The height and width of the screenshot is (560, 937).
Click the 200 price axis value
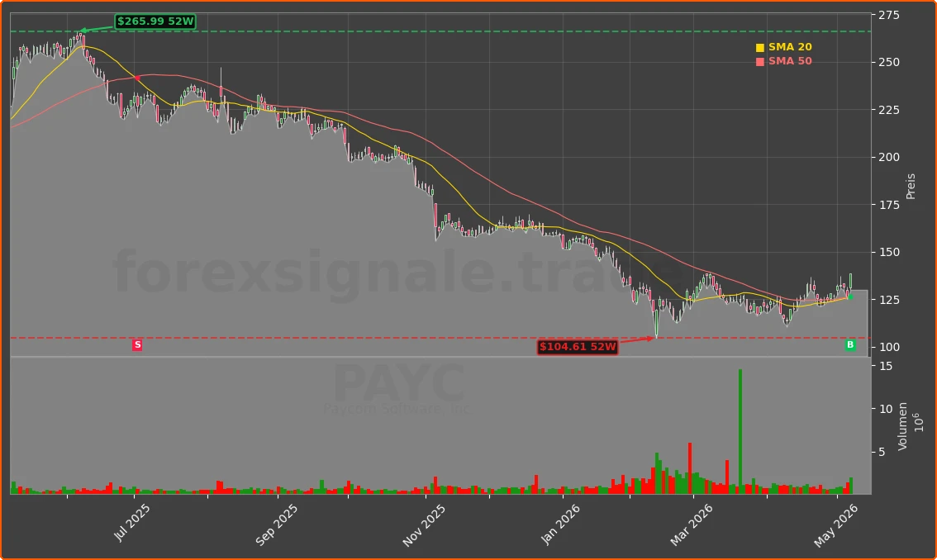click(x=888, y=157)
